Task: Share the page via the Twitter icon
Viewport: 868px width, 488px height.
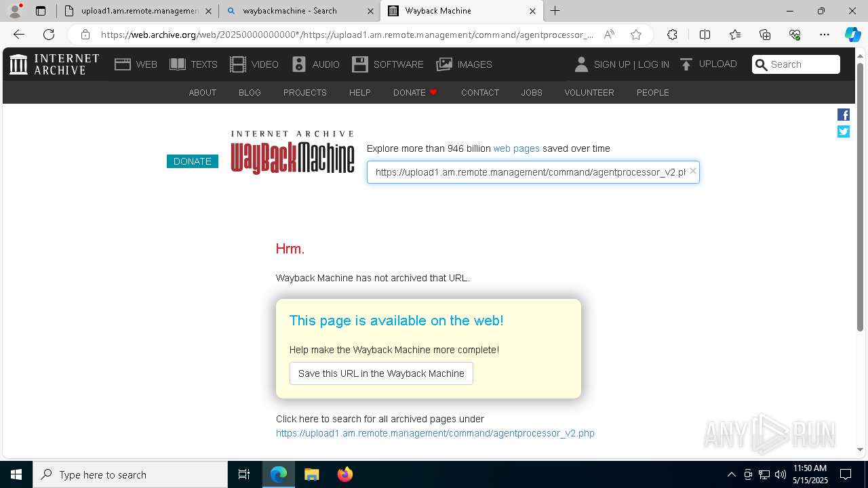Action: tap(844, 131)
